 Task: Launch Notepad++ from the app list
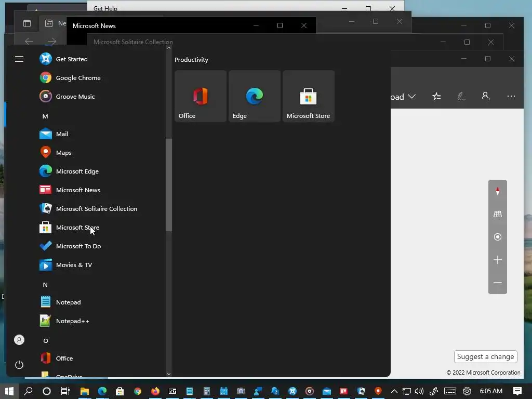(64, 321)
